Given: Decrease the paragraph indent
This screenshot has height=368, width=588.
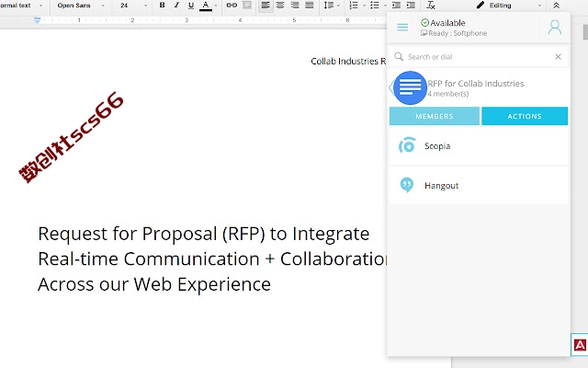Looking at the screenshot, I should click(396, 6).
